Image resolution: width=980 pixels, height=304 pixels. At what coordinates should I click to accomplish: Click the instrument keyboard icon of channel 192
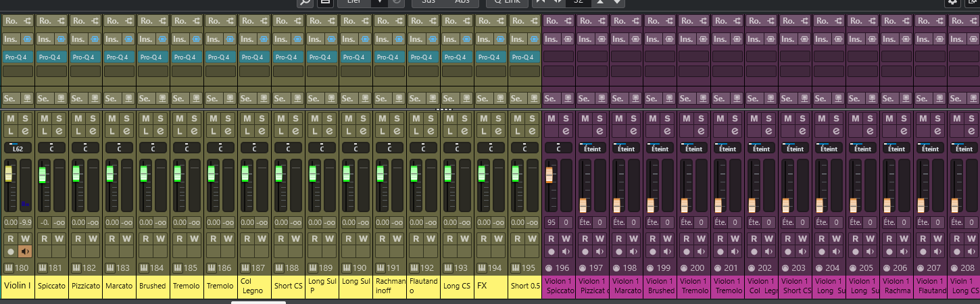[413, 268]
